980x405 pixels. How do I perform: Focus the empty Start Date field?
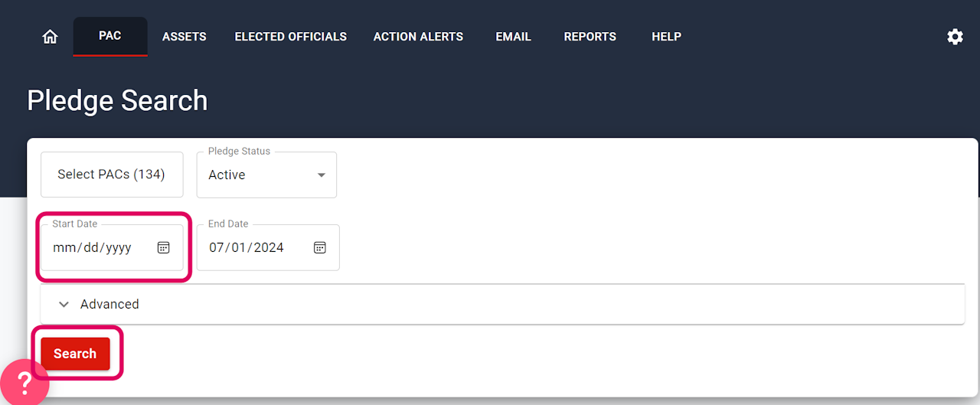click(112, 247)
